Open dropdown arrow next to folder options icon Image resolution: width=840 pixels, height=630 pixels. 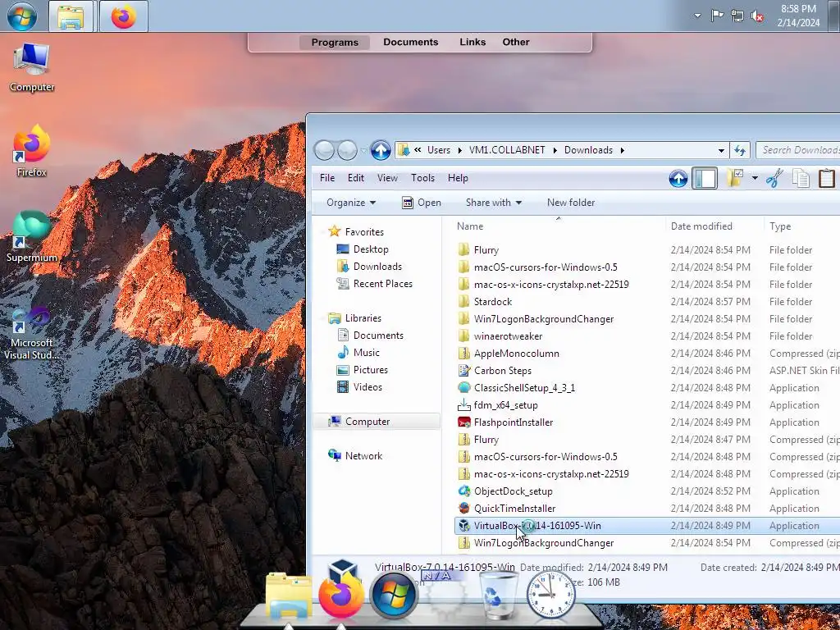click(755, 178)
